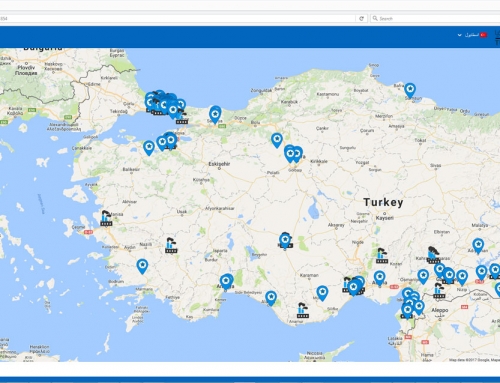Click the star pin near Alanya coast
500x383 pixels.
[x=271, y=298]
